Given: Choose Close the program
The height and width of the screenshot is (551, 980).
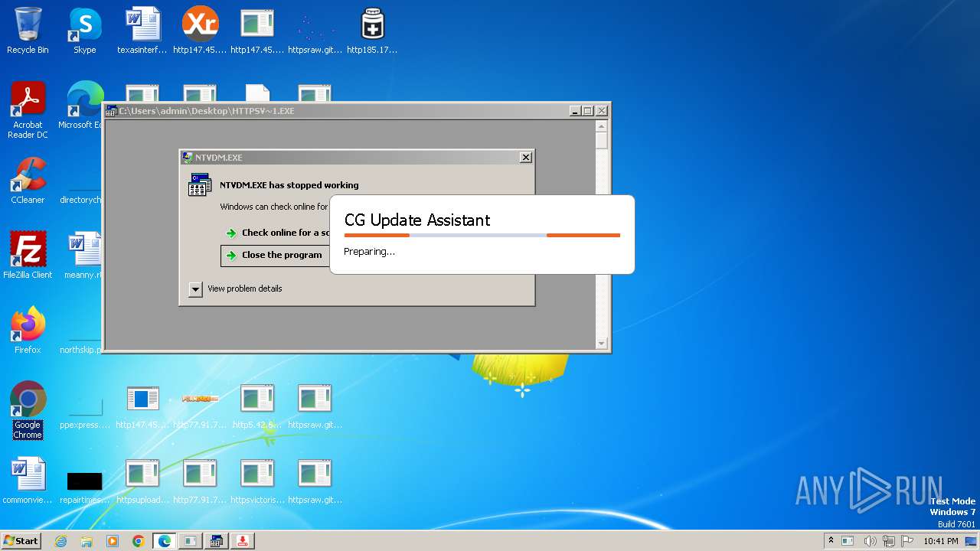Looking at the screenshot, I should tap(274, 255).
